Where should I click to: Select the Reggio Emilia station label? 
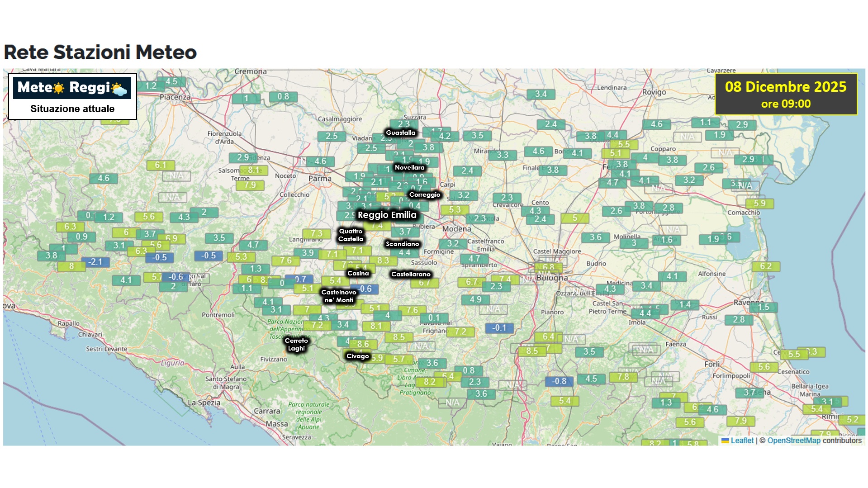(x=387, y=215)
